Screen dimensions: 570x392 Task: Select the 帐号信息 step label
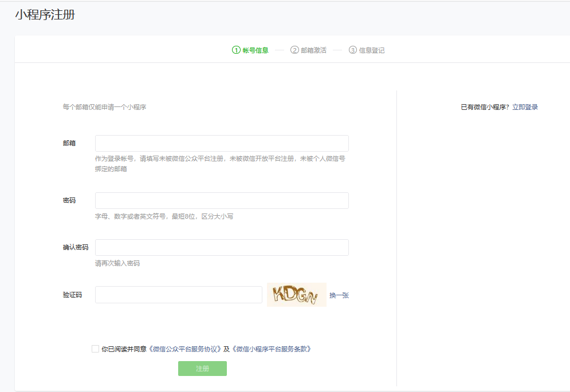coord(255,50)
